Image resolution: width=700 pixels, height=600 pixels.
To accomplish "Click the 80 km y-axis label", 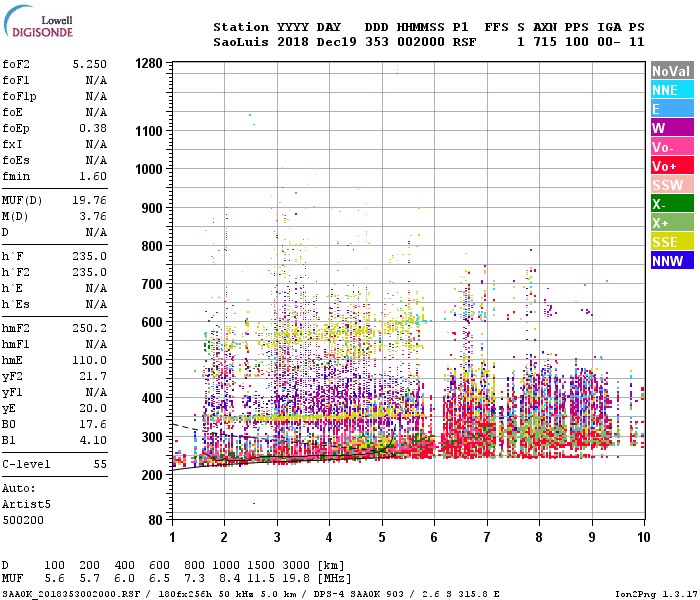I will 155,520.
